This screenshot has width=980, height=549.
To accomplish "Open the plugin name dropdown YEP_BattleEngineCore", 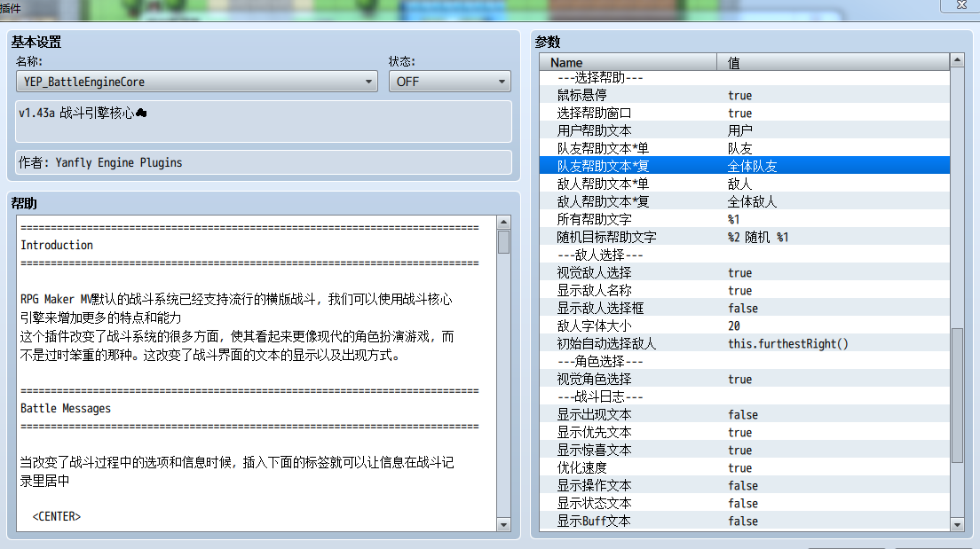I will click(197, 82).
